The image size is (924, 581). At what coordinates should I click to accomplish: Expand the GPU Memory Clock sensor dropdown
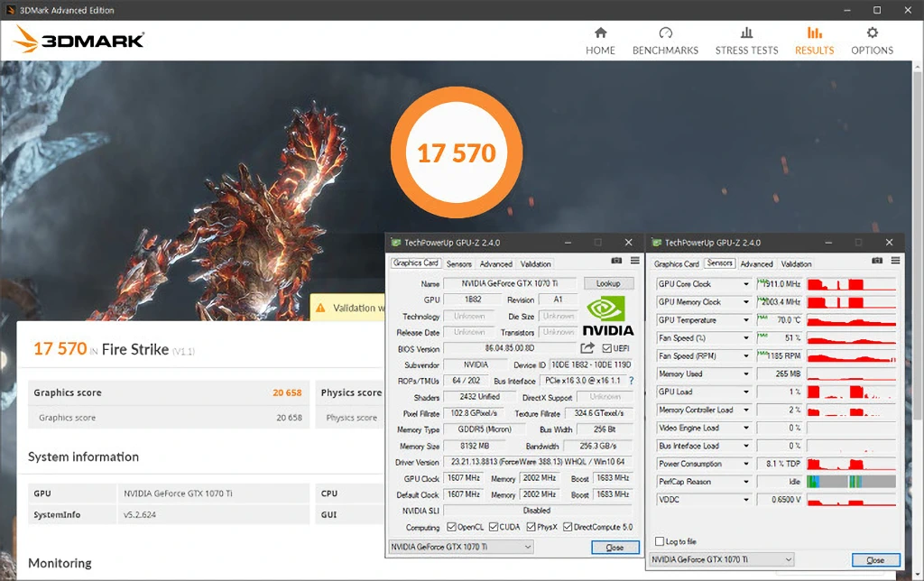click(746, 301)
